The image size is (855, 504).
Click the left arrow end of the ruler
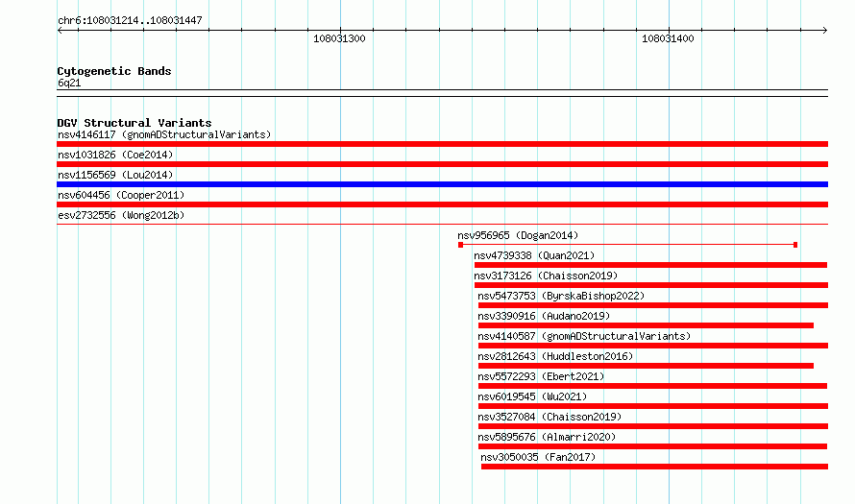pos(60,31)
